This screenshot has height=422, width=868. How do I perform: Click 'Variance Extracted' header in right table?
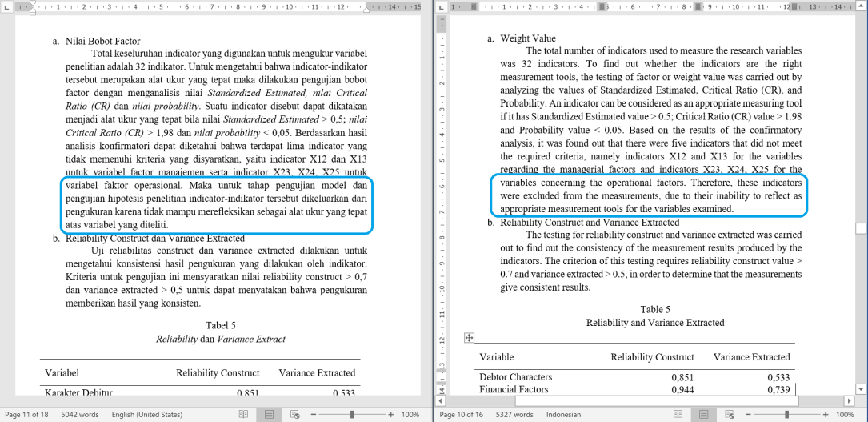(x=752, y=356)
